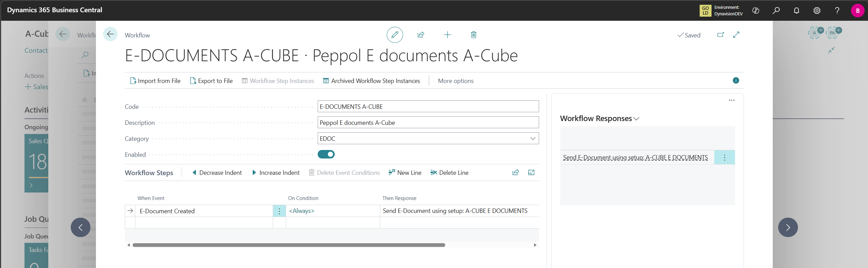This screenshot has width=868, height=268.
Task: Click the collapse chevron on the background list
Action: [85, 100]
